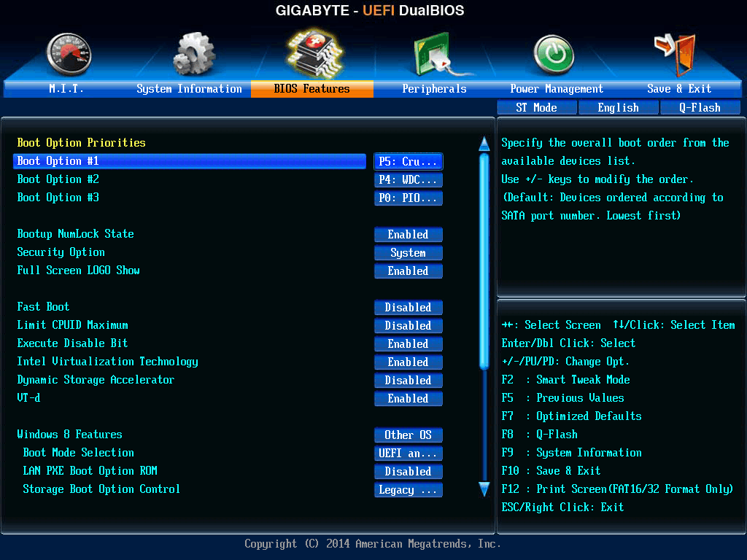This screenshot has height=560, width=747.
Task: Toggle Full Screen LOGO Show setting
Action: (x=409, y=271)
